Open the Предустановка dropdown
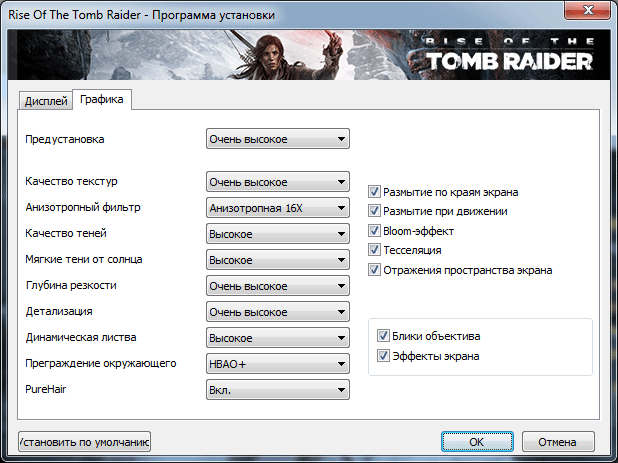Viewport: 618px width, 463px height. click(x=277, y=139)
